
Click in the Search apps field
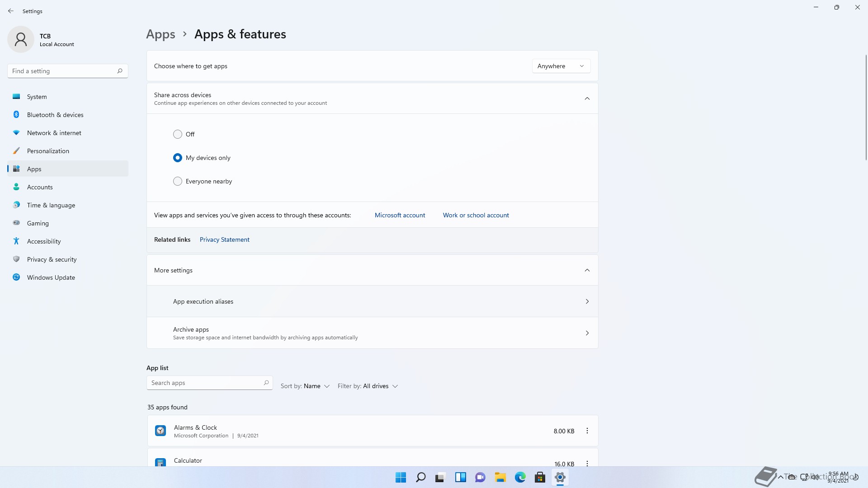click(x=209, y=383)
